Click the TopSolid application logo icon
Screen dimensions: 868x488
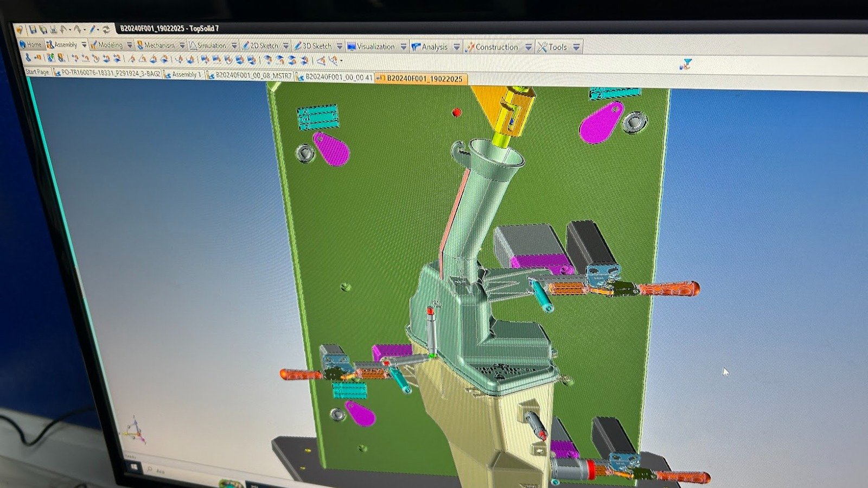point(20,30)
